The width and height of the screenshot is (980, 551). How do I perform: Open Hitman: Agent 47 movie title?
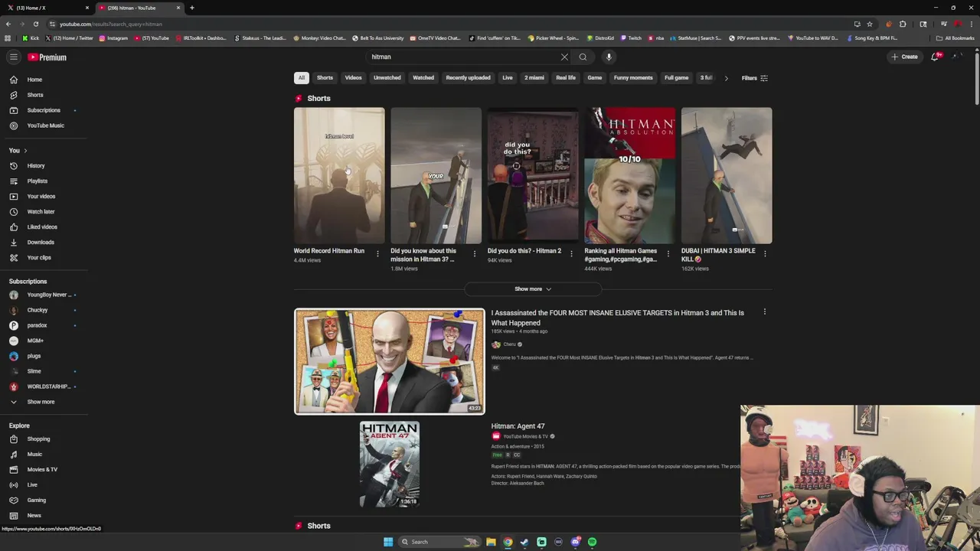click(518, 426)
